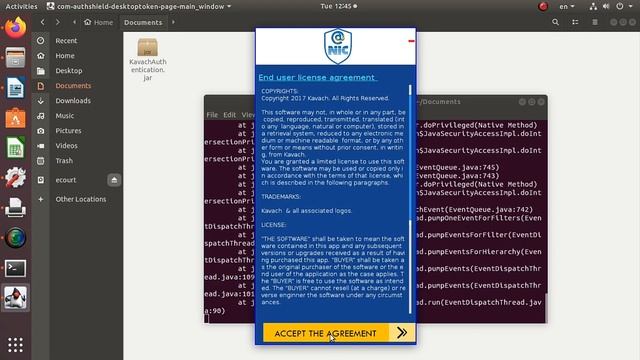
Task: Open terminal Edit menu
Action: tap(229, 115)
